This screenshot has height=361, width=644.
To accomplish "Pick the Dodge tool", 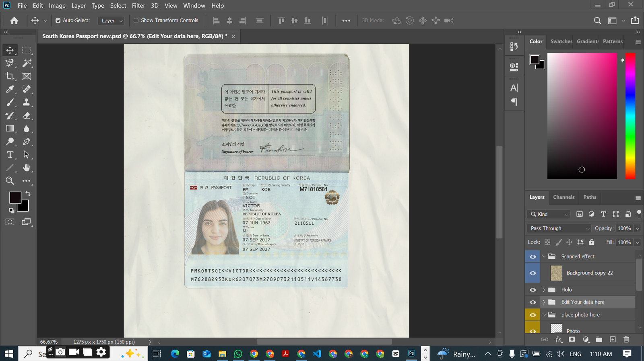I will point(10,142).
